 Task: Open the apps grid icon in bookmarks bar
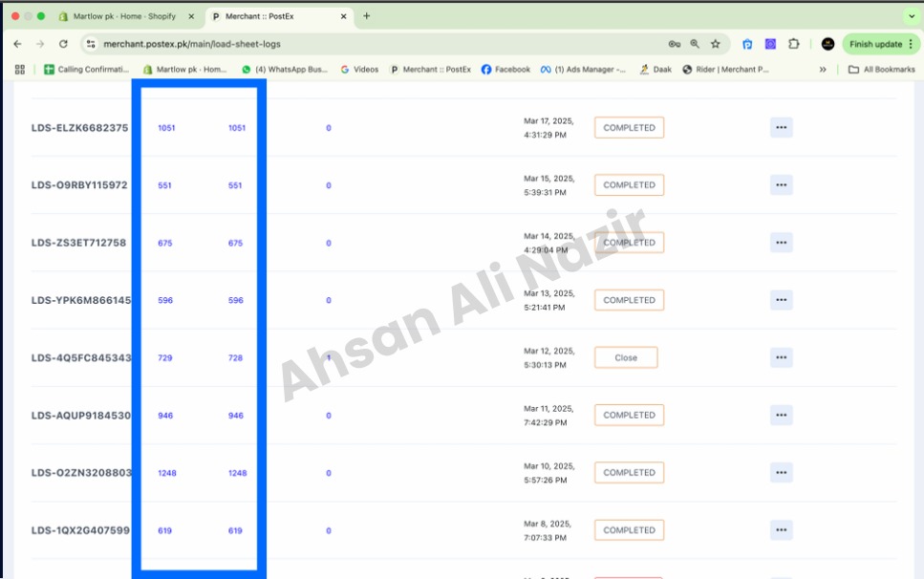tap(20, 70)
